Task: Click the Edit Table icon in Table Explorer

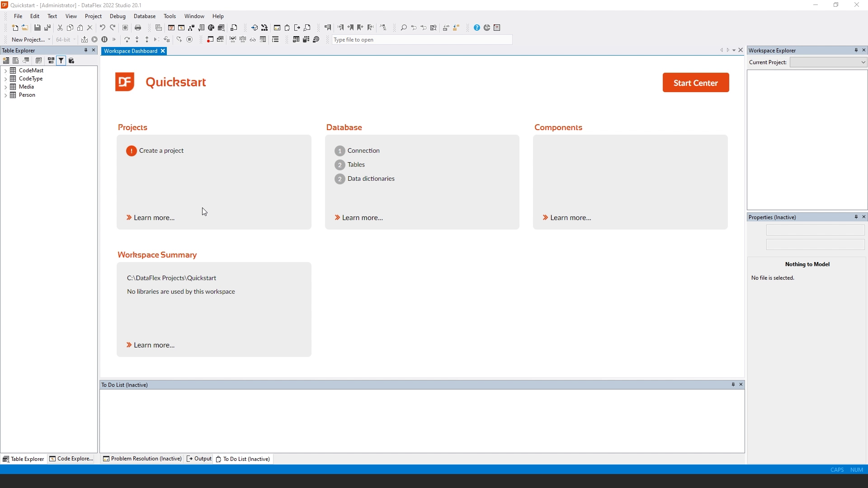Action: pos(16,61)
